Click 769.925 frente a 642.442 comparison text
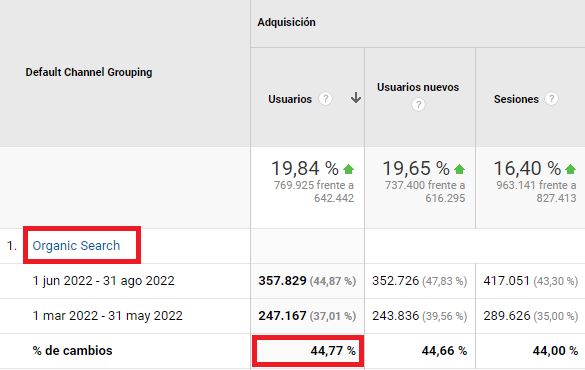Screen dimensions: 585x370 (x=314, y=192)
